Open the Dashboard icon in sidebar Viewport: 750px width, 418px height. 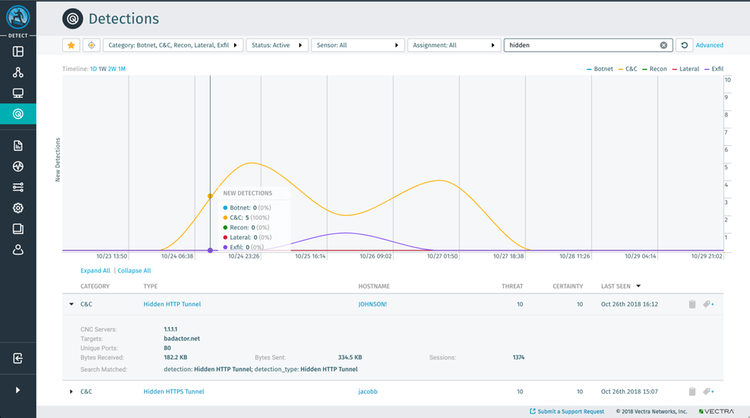tap(18, 51)
